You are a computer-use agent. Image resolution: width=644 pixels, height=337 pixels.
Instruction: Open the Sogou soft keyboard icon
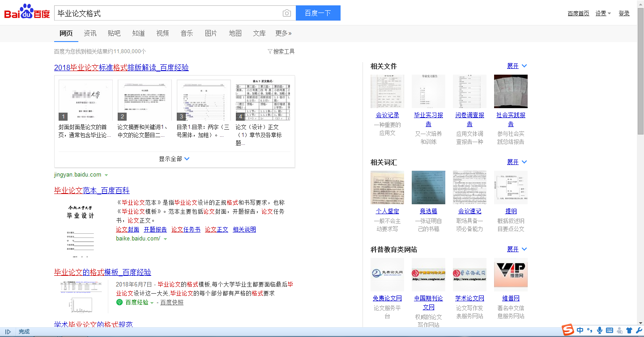[610, 331]
